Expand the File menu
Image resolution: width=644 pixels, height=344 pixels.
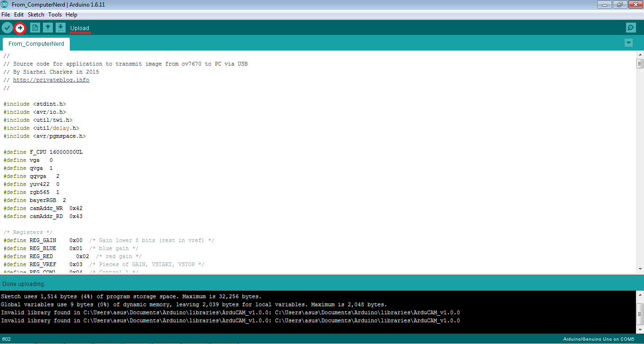point(6,14)
